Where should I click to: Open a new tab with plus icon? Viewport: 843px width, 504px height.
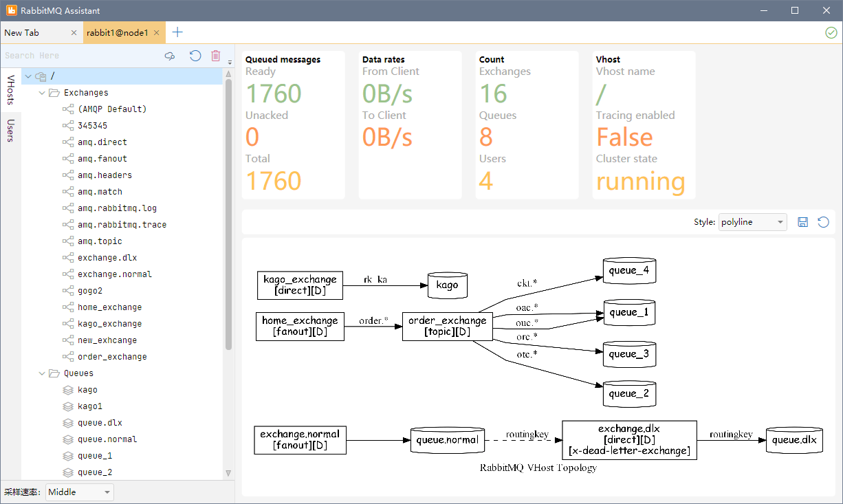point(177,32)
